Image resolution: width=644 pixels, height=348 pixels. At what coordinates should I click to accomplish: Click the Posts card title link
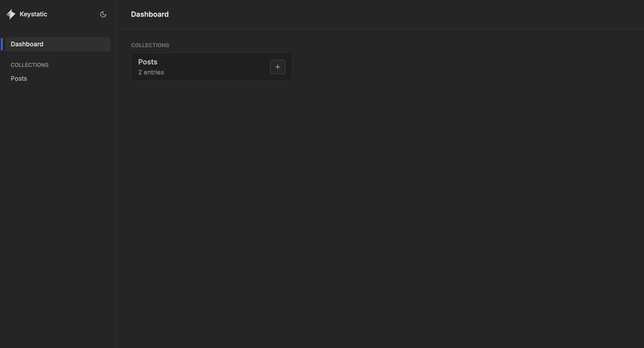coord(148,62)
